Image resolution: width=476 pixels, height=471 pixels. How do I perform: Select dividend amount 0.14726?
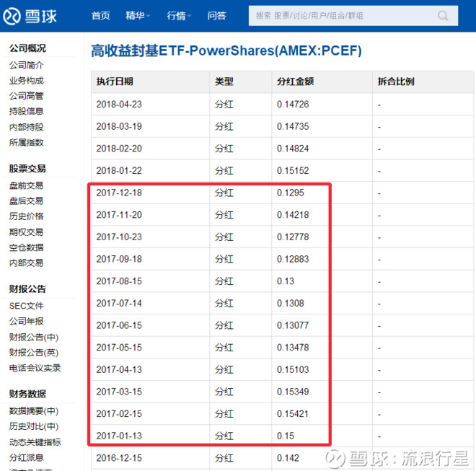(x=293, y=104)
